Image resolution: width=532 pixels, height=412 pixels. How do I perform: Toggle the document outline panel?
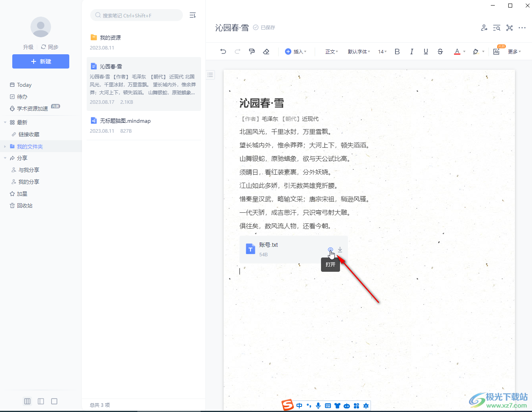(x=211, y=75)
